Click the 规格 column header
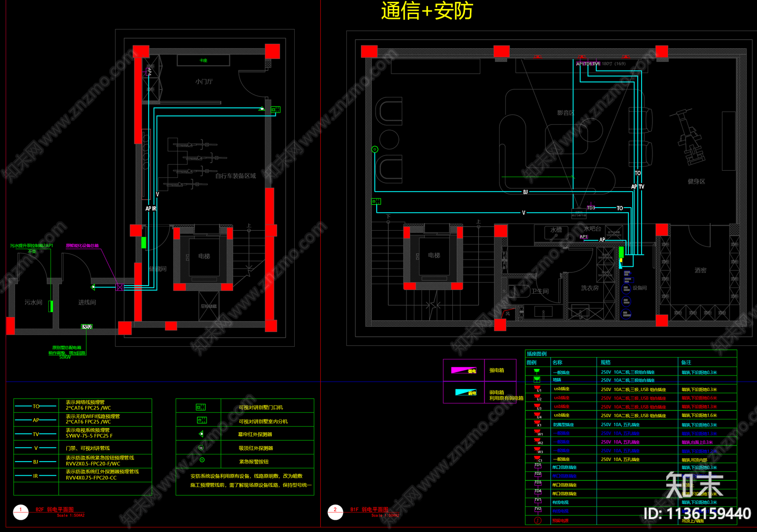 606,362
